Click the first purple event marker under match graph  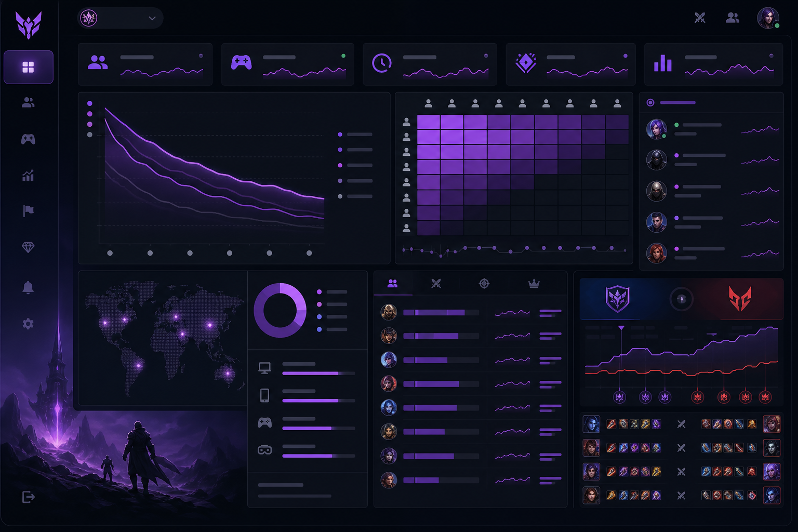(619, 397)
